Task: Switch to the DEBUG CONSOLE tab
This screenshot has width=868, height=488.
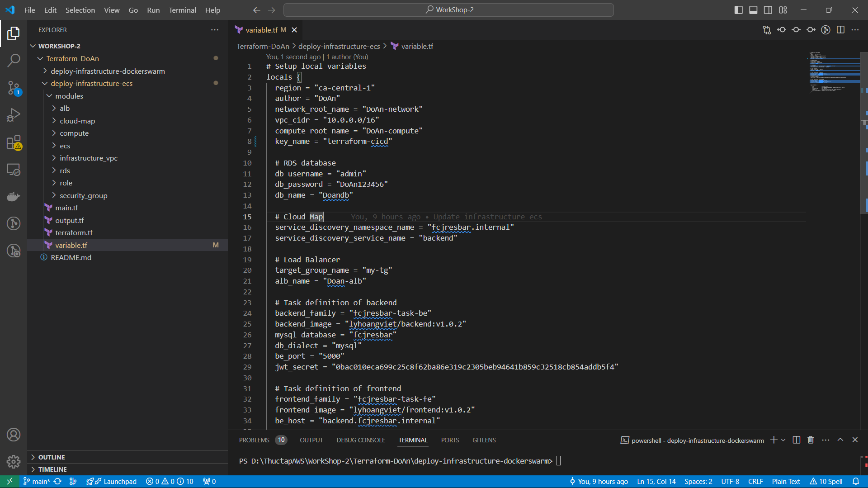Action: pyautogui.click(x=361, y=440)
